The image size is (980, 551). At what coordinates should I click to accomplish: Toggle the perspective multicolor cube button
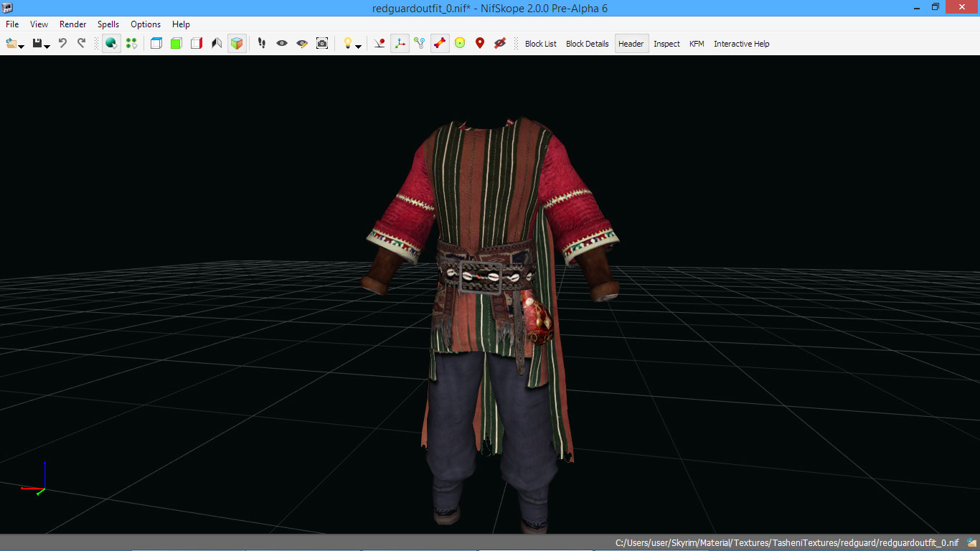click(237, 44)
